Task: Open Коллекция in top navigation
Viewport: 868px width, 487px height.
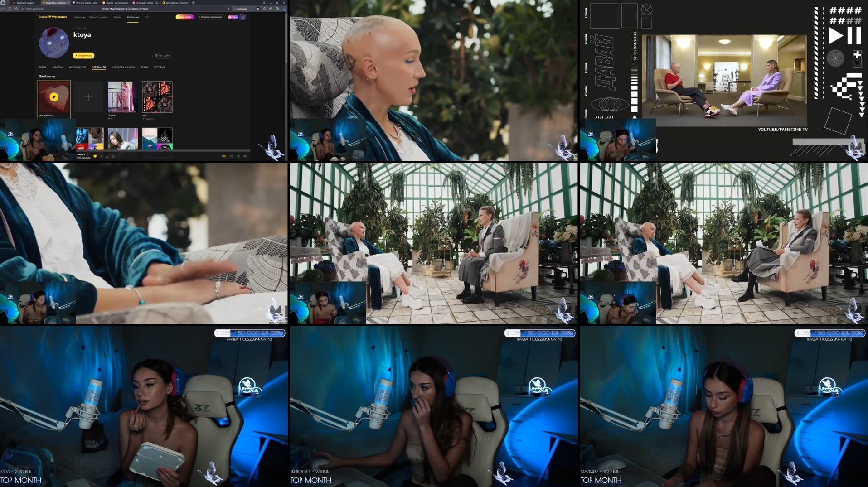Action: [133, 17]
